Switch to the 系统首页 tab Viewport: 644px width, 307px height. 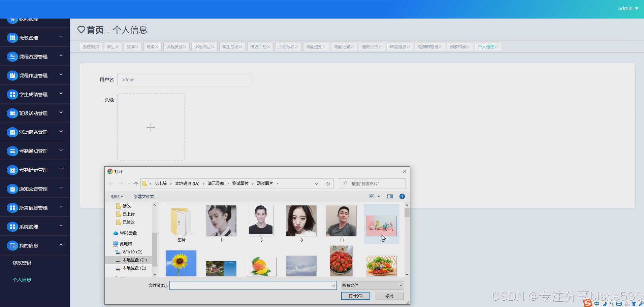point(91,47)
